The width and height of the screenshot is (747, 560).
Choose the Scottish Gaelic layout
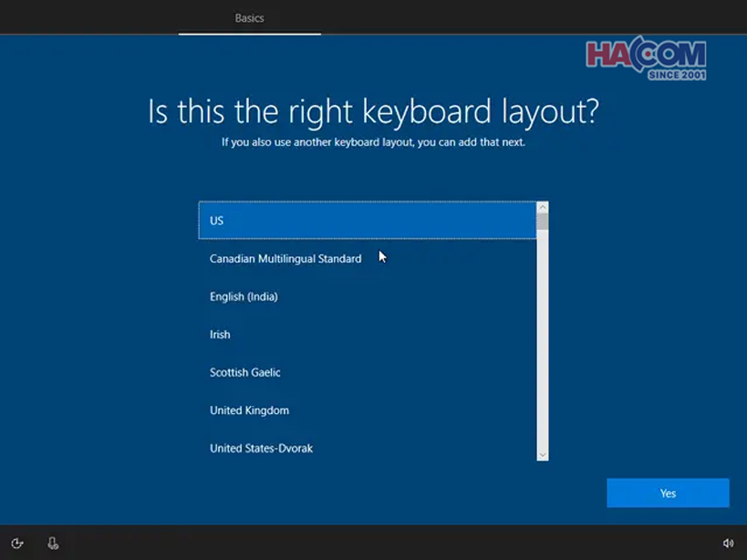[245, 372]
